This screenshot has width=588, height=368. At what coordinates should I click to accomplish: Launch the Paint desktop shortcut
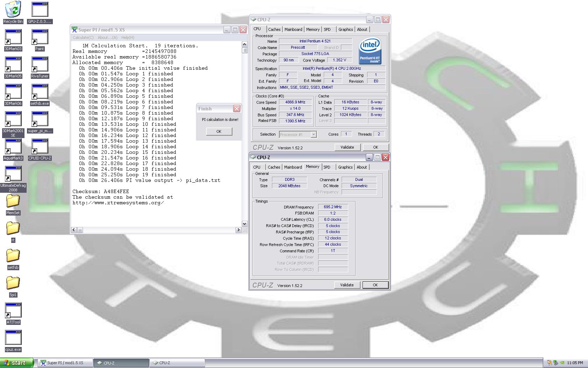click(40, 40)
